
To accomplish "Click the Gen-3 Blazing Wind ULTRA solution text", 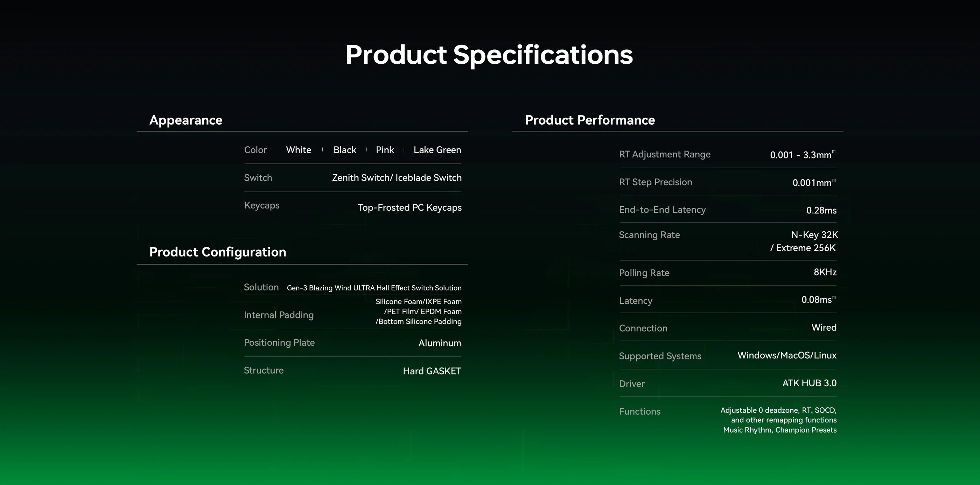I will point(374,288).
